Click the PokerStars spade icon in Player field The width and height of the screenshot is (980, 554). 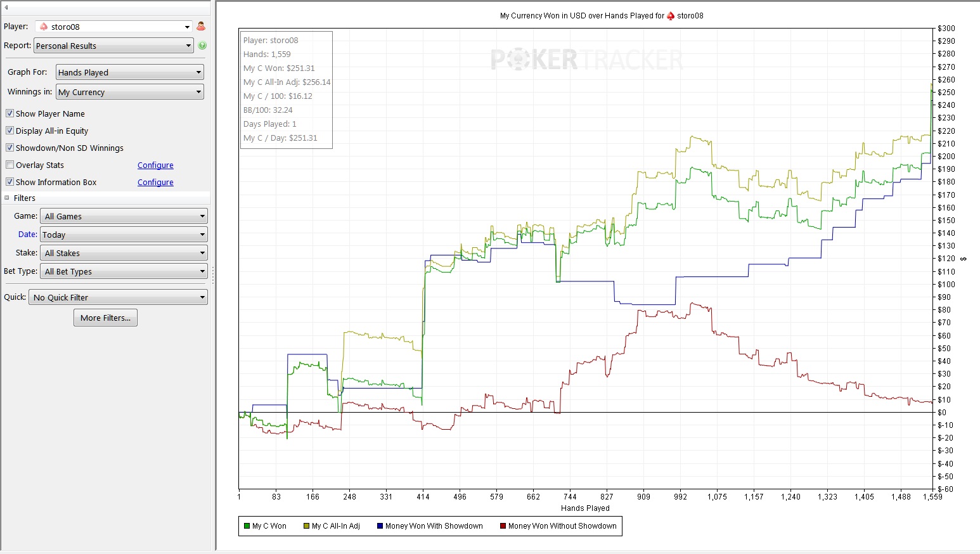point(44,27)
